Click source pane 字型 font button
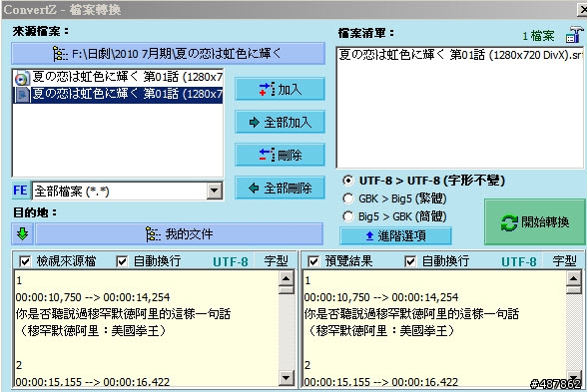 276,261
